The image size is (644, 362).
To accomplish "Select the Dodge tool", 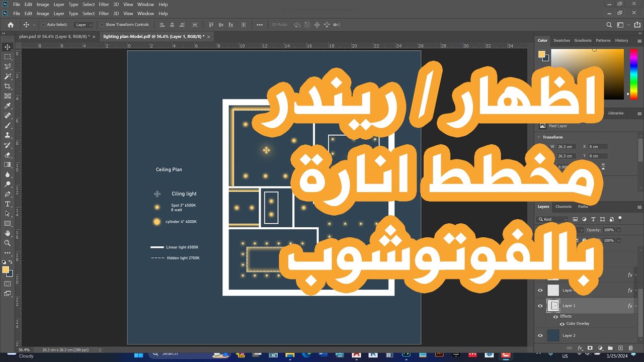I will tap(8, 184).
